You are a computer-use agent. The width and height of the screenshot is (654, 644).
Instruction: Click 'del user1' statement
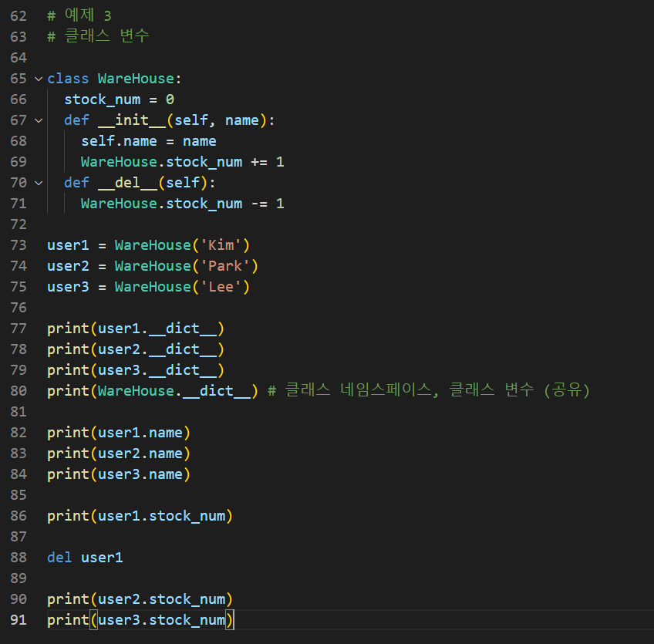(85, 558)
